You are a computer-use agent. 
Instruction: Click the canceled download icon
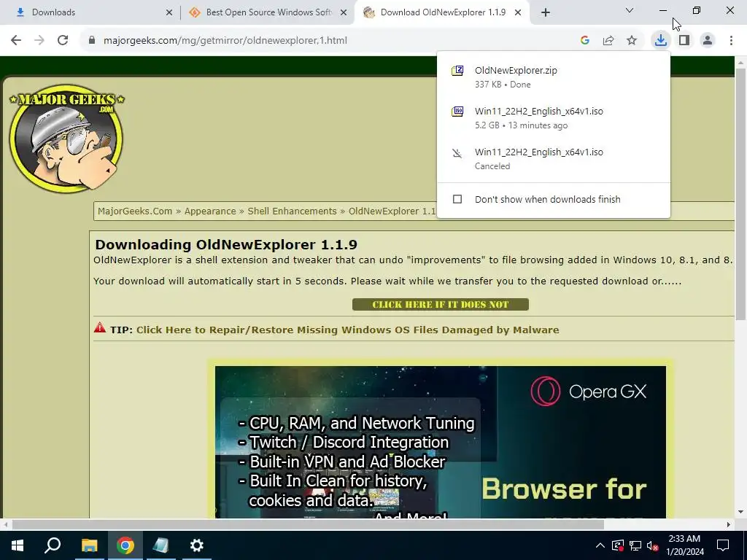pos(457,153)
